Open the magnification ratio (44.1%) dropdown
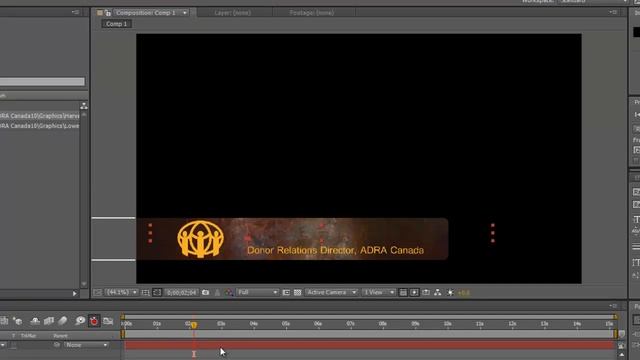 (121, 292)
